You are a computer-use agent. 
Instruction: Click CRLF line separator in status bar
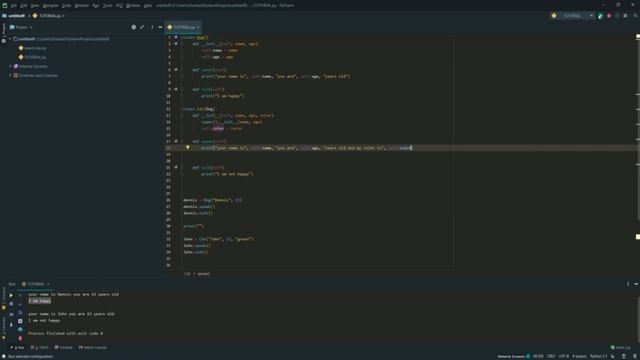[551, 356]
